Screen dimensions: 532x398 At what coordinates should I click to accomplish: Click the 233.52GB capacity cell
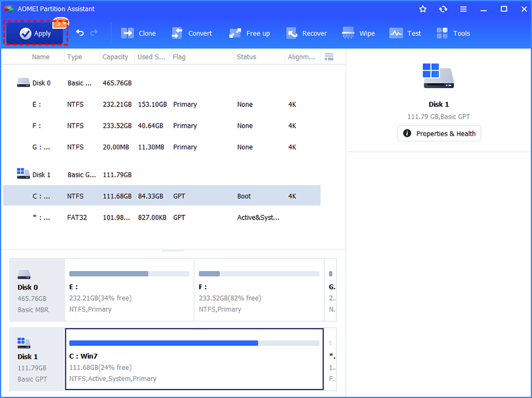[117, 126]
